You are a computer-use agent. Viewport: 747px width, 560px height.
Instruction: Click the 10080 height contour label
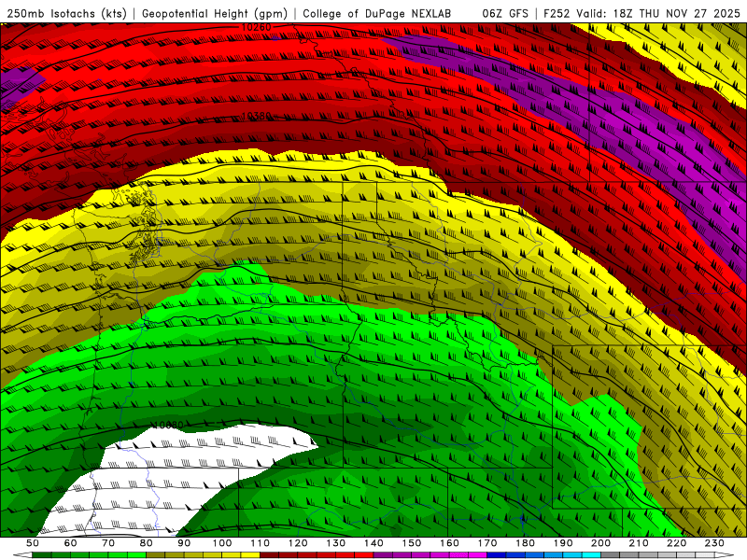[x=168, y=425]
